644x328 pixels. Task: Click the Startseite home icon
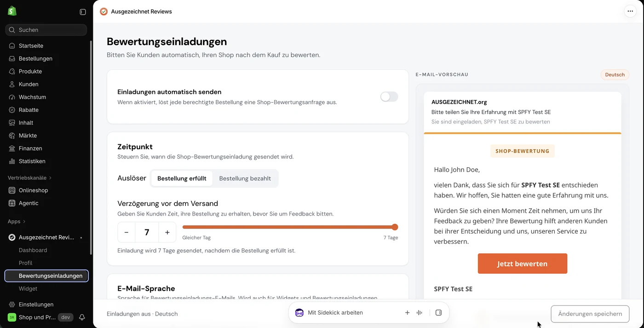[x=12, y=46]
